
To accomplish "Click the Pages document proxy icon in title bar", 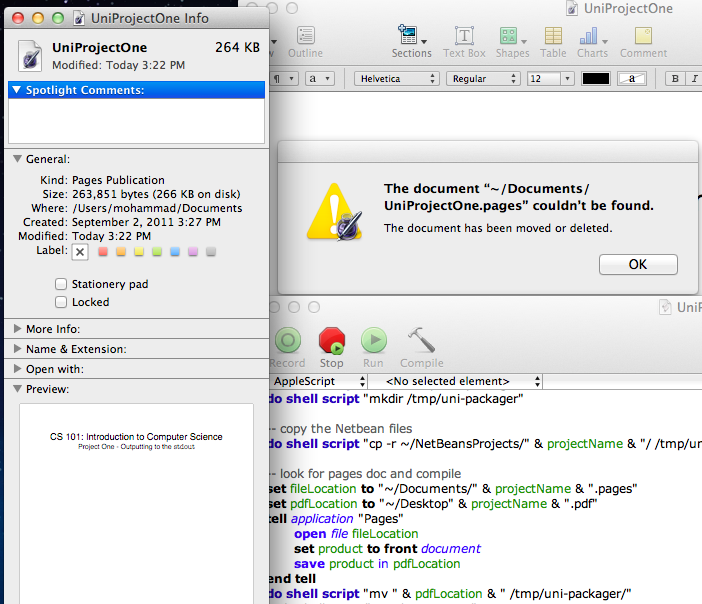I will point(572,9).
